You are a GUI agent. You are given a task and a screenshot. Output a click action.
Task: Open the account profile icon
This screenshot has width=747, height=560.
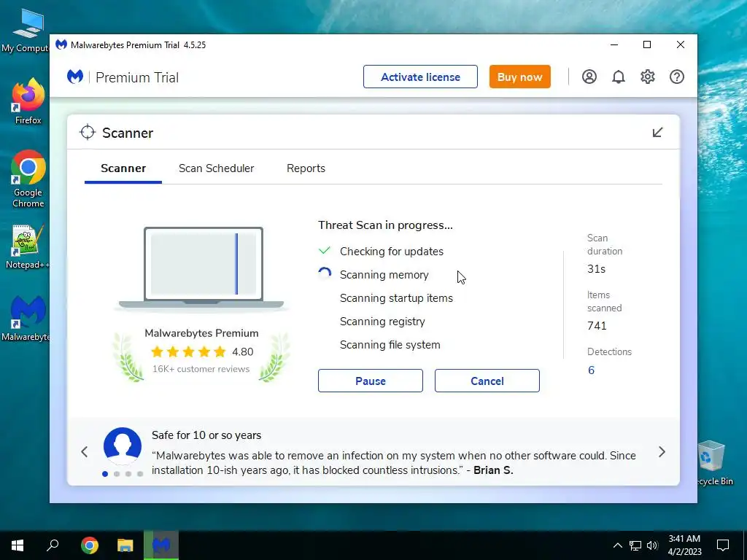coord(589,77)
